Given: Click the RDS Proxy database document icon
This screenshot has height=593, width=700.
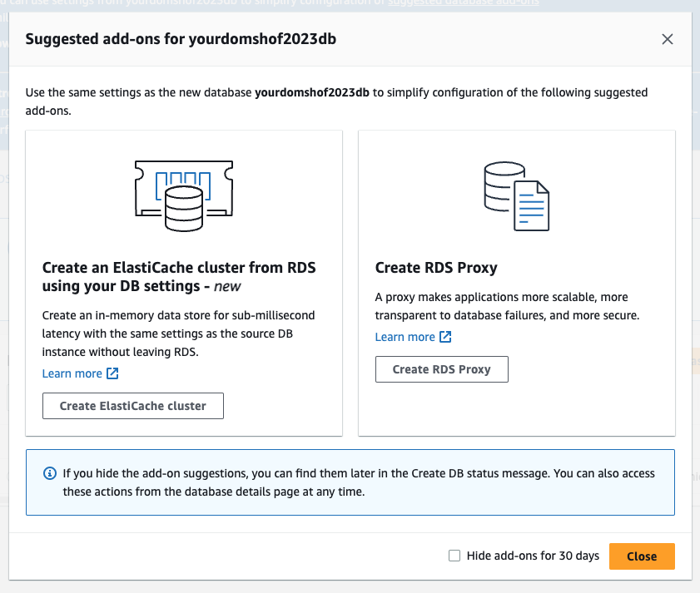Looking at the screenshot, I should (x=517, y=196).
